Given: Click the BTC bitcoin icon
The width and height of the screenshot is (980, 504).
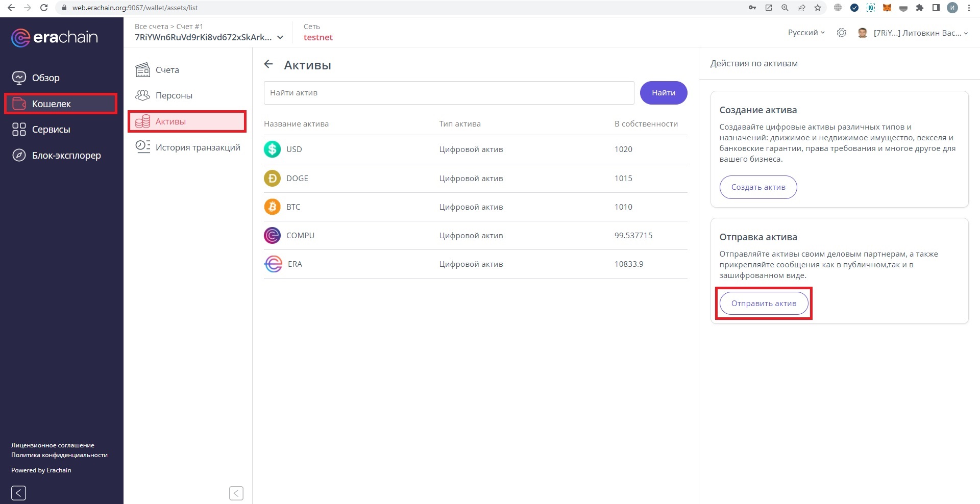Looking at the screenshot, I should (x=272, y=207).
